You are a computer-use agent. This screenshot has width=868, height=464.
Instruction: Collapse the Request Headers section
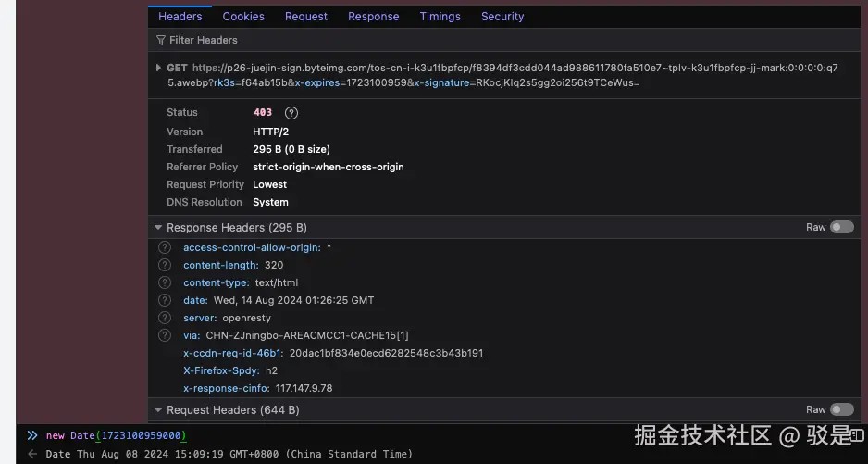coord(158,410)
